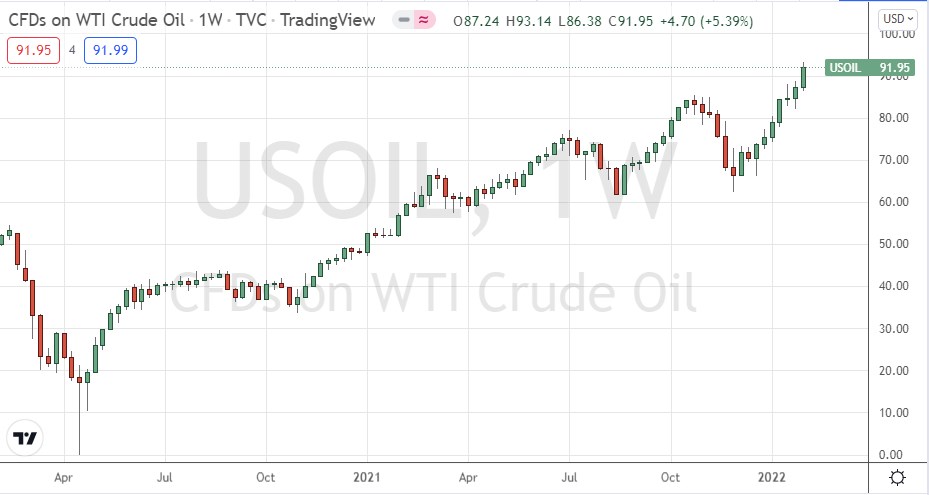Click the latest green candle near 91.95
Screen dimensions: 929x495
click(x=804, y=77)
